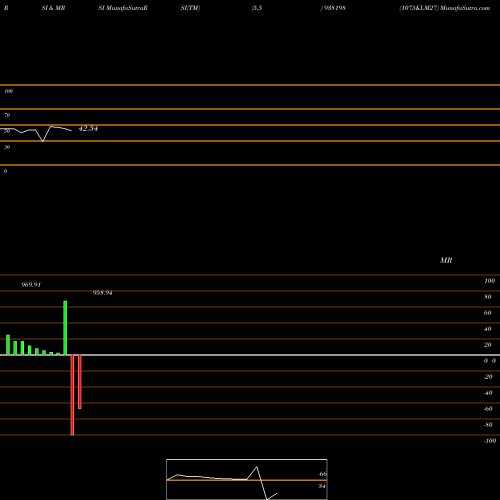Viewport: 500px width, 500px height.
Task: Click the 50 level label on RSI axis
Action: click(7, 131)
